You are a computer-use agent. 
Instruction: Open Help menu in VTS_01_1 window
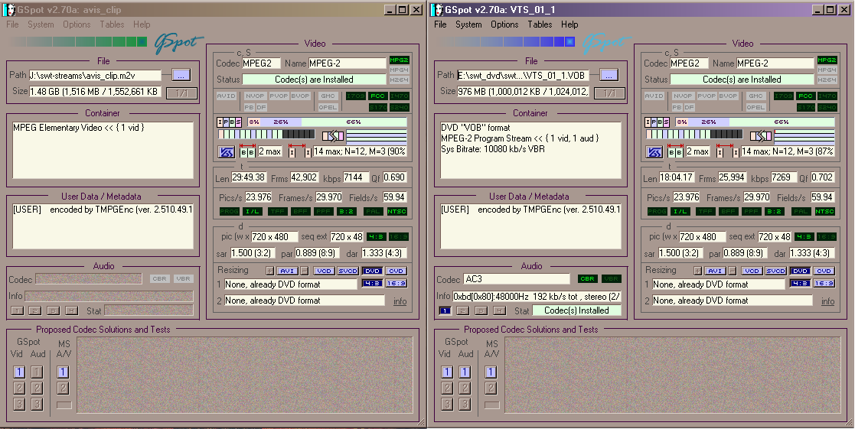pyautogui.click(x=569, y=24)
